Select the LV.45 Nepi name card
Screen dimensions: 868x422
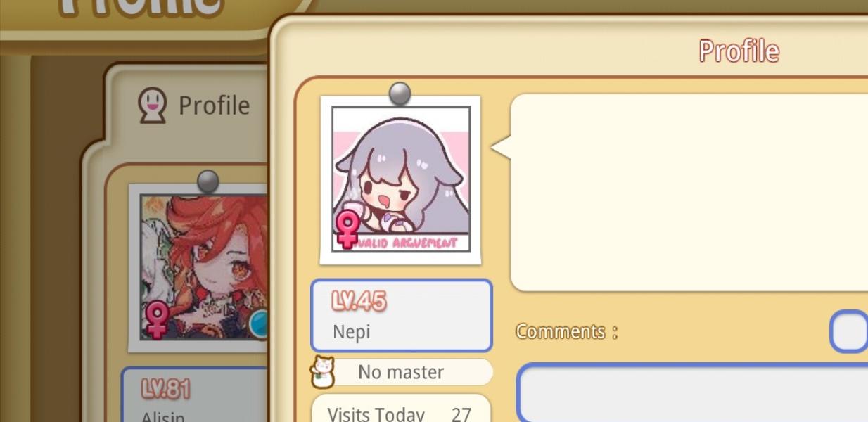(x=401, y=316)
